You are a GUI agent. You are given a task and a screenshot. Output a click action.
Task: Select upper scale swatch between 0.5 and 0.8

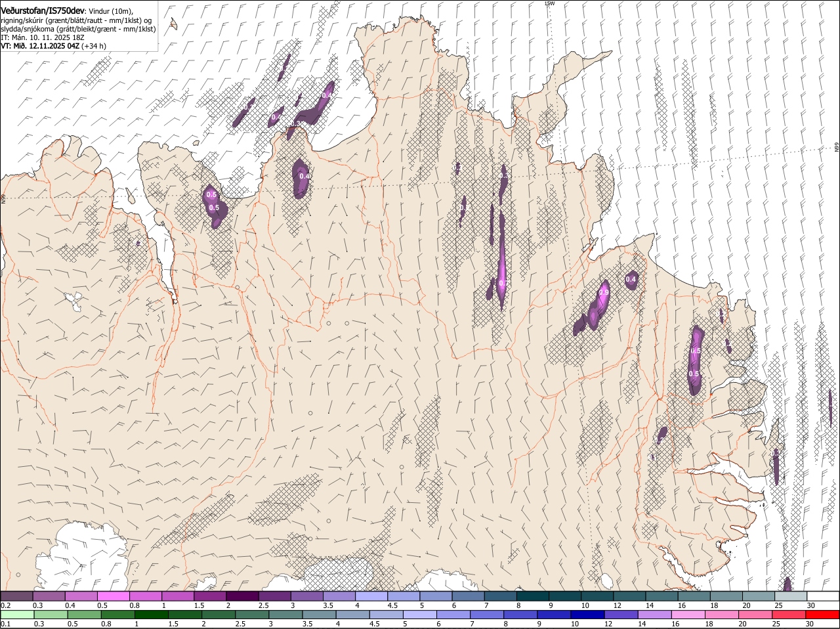point(113,596)
